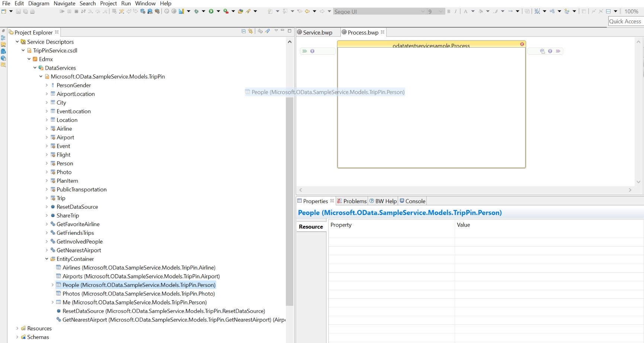Click the Quick Access search field

point(625,22)
